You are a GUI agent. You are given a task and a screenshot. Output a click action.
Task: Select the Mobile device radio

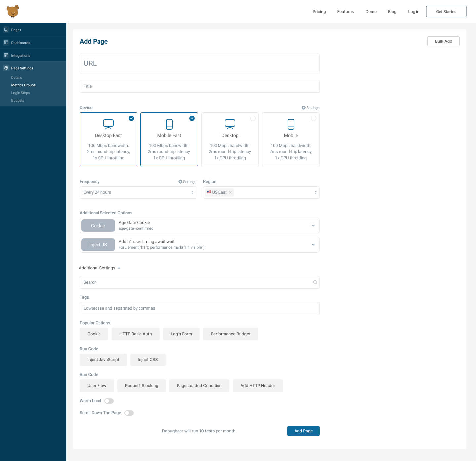(x=314, y=118)
